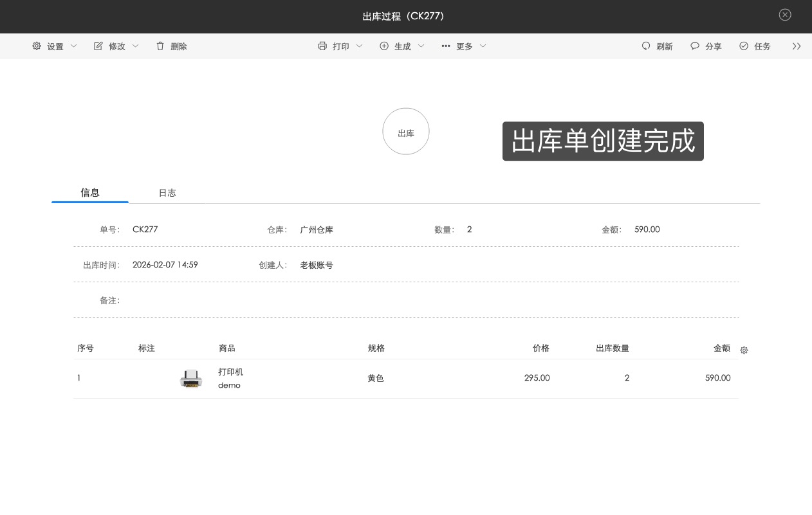This screenshot has width=812, height=515.
Task: Click 删除 to delete this outbound order
Action: coord(178,46)
